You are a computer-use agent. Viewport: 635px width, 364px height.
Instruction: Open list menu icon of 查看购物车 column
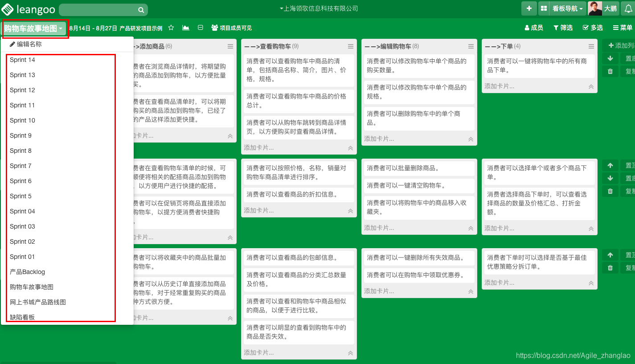pyautogui.click(x=351, y=46)
